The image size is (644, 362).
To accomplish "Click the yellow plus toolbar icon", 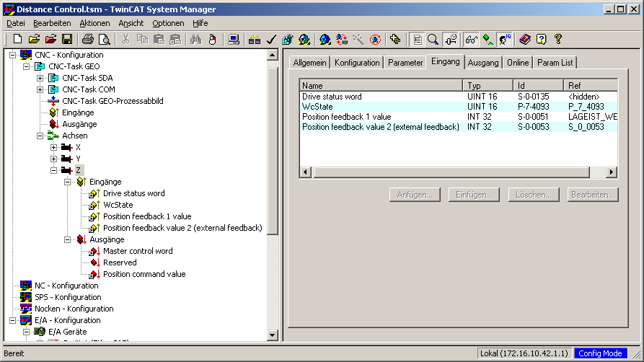I will 395,40.
